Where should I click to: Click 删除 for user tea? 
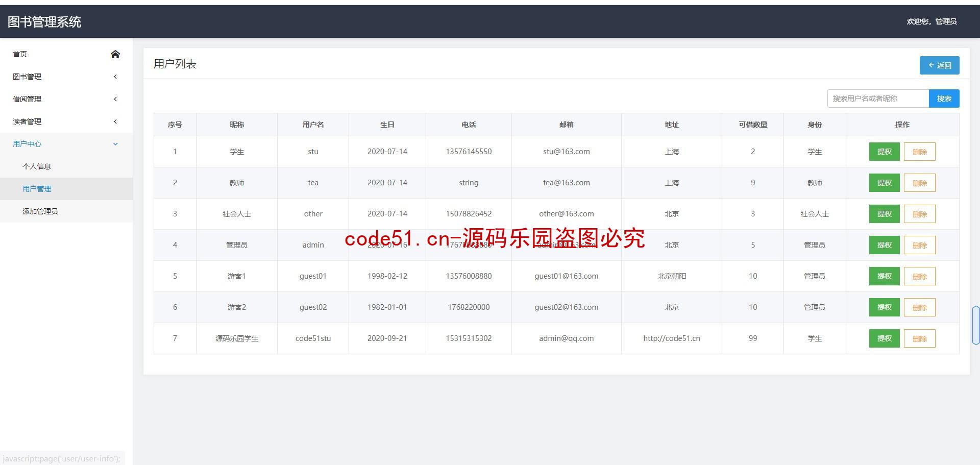(919, 183)
